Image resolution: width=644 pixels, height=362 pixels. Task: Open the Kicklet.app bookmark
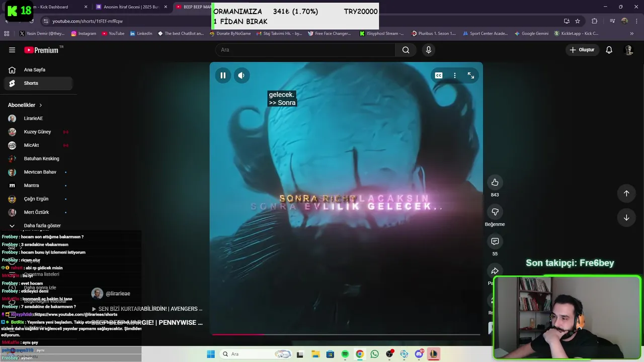pyautogui.click(x=577, y=34)
